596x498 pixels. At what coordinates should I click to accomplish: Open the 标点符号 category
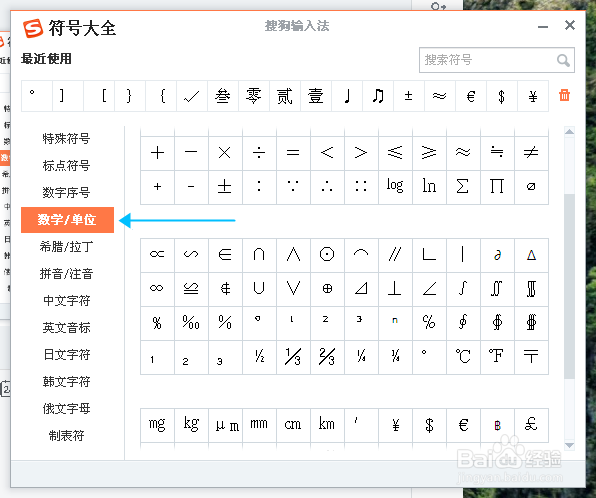click(67, 166)
